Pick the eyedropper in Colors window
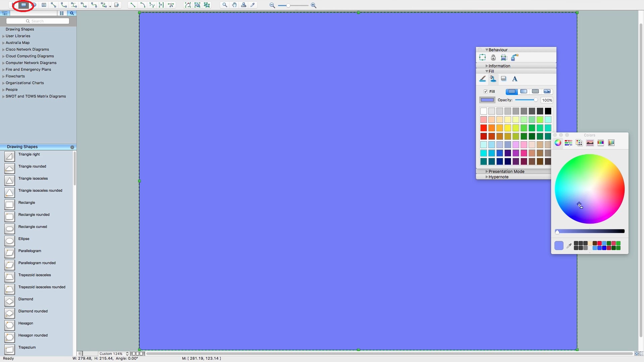The height and width of the screenshot is (362, 644). tap(569, 246)
